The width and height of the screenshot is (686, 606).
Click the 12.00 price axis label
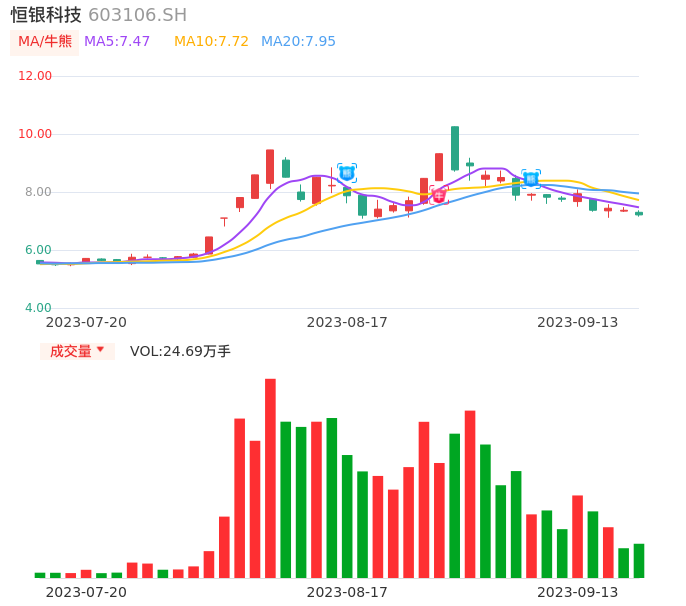click(35, 76)
